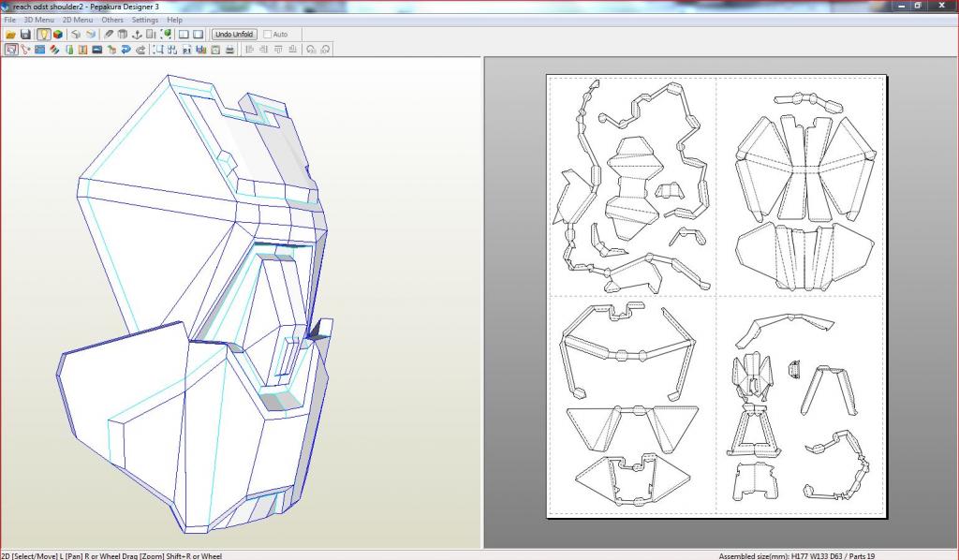Select the red join/disjoin faces tool
959x560 pixels.
[25, 50]
